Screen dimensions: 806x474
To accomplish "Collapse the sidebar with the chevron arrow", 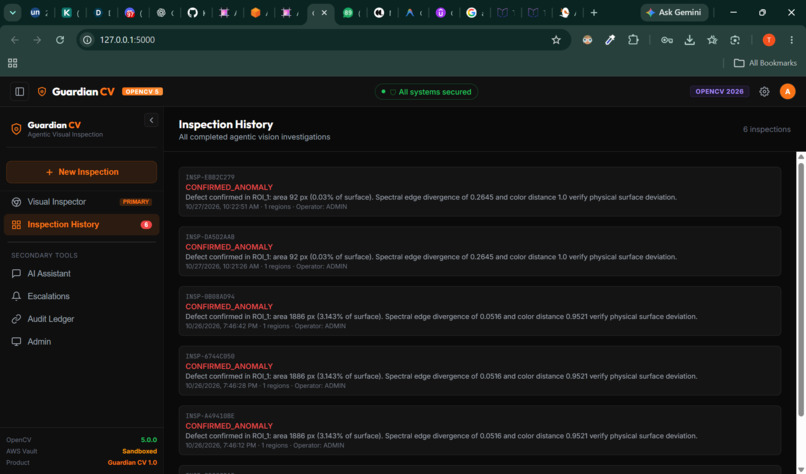I will point(151,120).
